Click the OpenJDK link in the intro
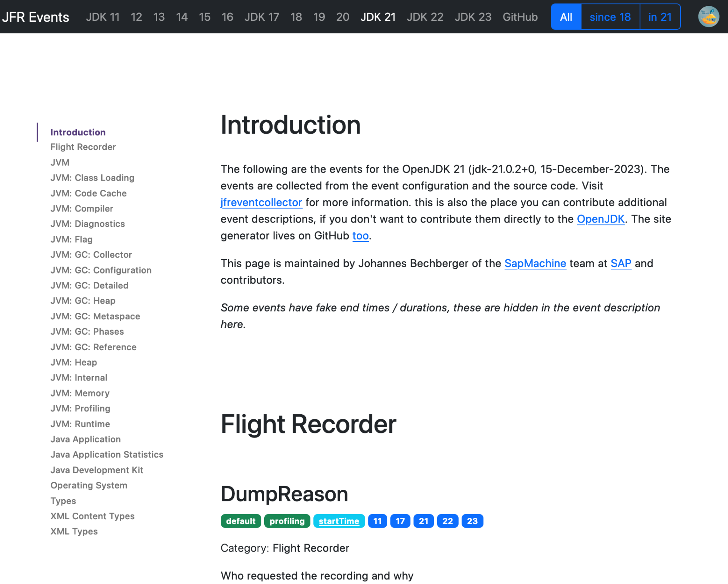 [x=601, y=219]
